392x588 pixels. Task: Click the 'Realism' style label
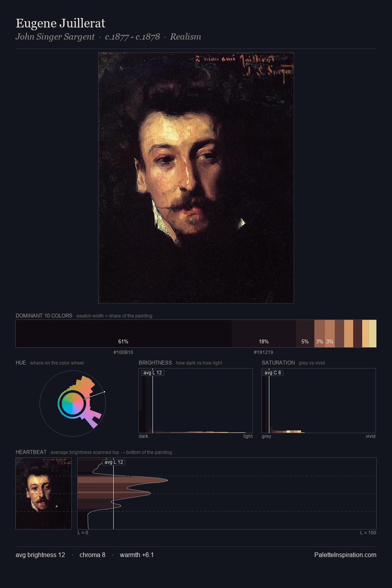185,37
